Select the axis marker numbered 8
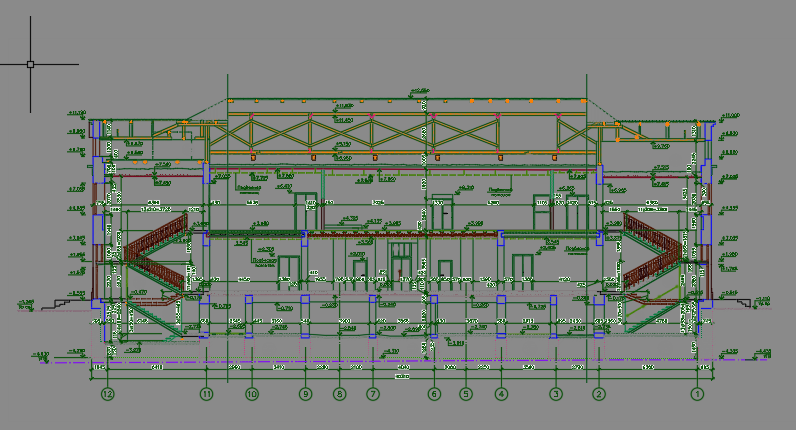This screenshot has width=796, height=430. coord(339,395)
